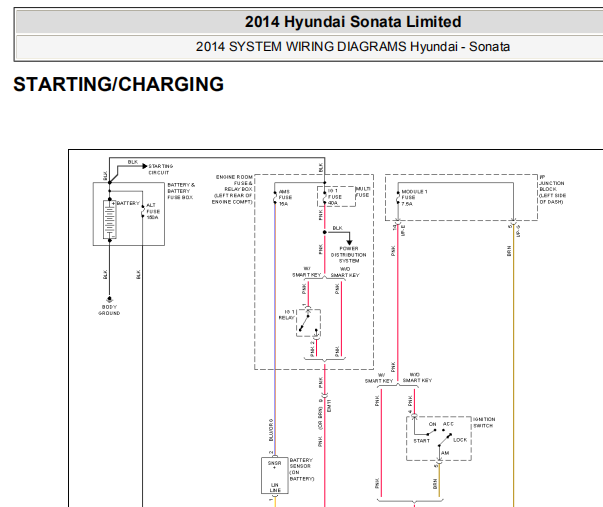
Task: Click the arrow pointing to STARTING CIRCUIT
Action: 145,166
